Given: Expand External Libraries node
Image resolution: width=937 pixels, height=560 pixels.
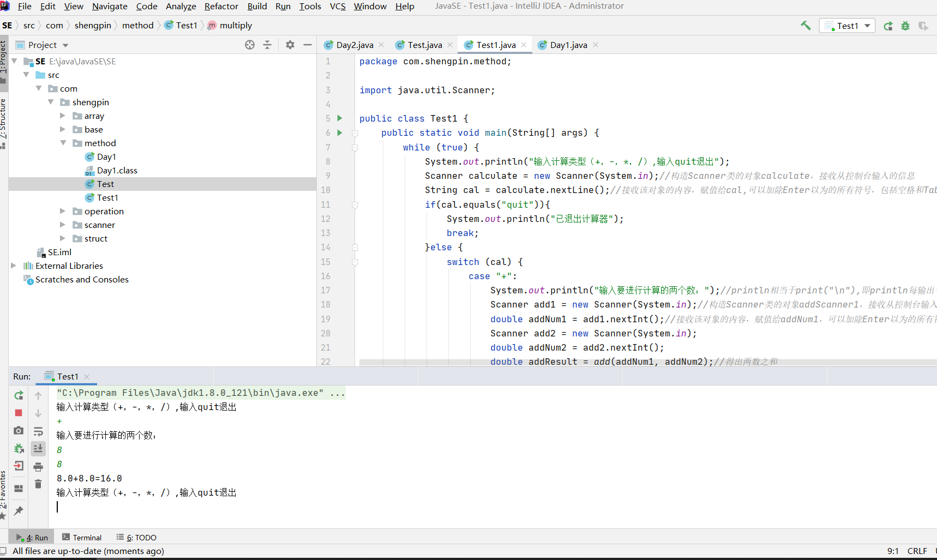Looking at the screenshot, I should pos(14,266).
